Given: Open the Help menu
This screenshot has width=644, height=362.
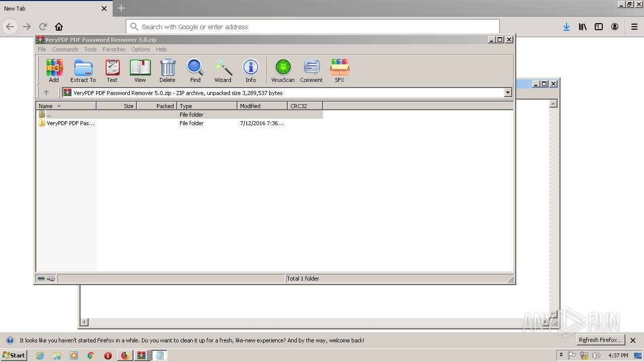Looking at the screenshot, I should pyautogui.click(x=161, y=49).
